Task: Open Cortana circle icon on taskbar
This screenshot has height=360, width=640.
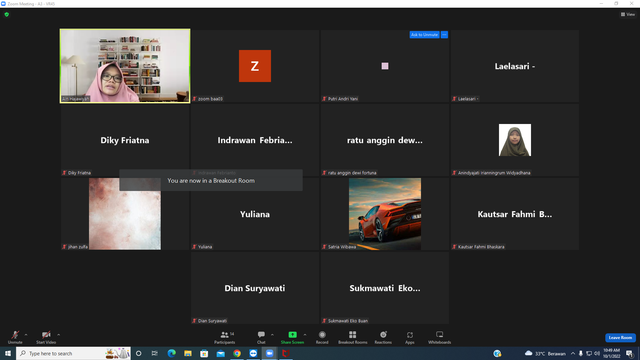Action: (139, 353)
